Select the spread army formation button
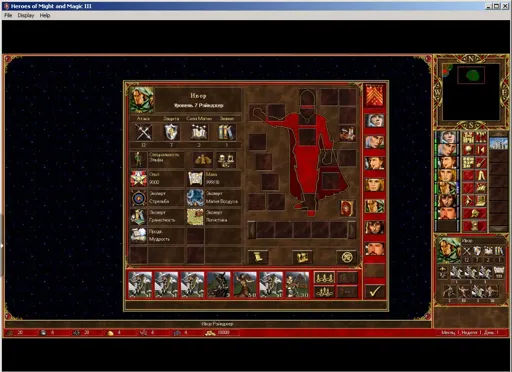 (x=324, y=277)
